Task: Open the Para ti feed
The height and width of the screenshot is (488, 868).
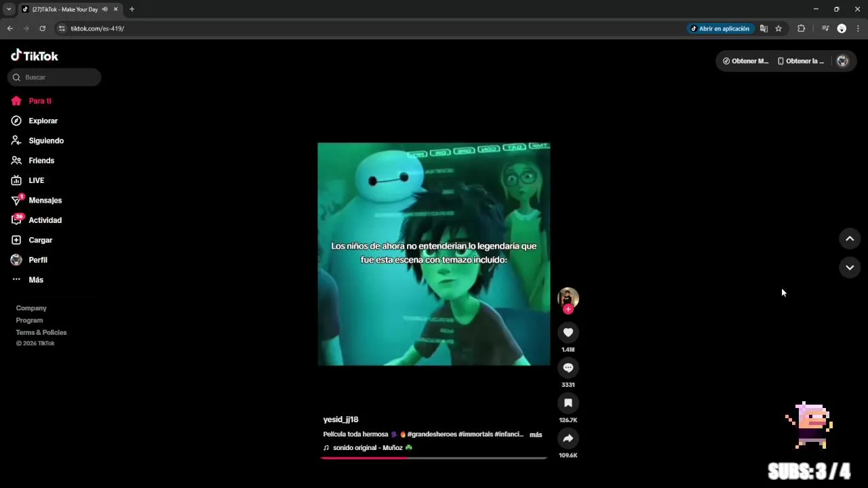Action: pyautogui.click(x=40, y=101)
